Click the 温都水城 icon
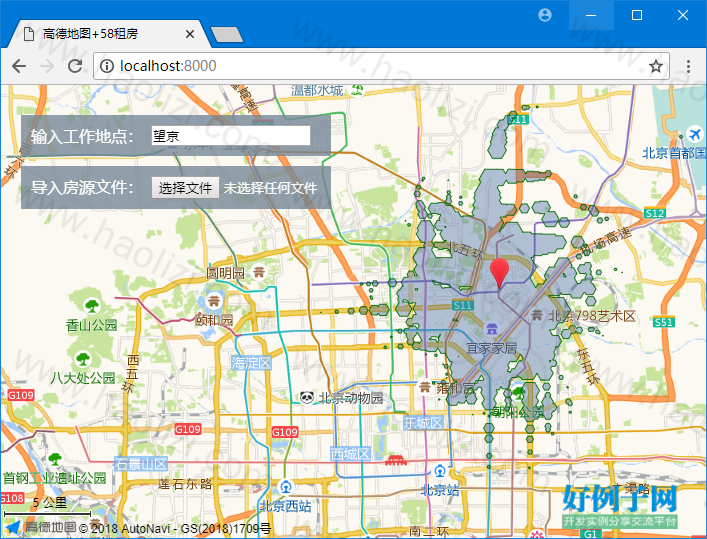This screenshot has height=539, width=707. pos(358,89)
